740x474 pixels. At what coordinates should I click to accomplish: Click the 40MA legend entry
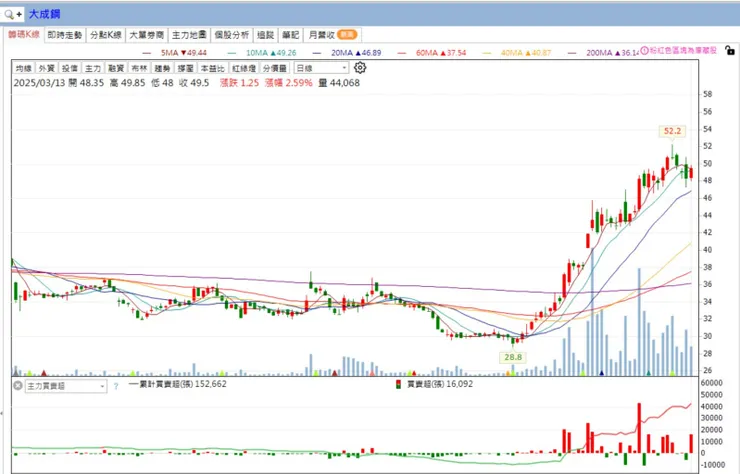(517, 53)
